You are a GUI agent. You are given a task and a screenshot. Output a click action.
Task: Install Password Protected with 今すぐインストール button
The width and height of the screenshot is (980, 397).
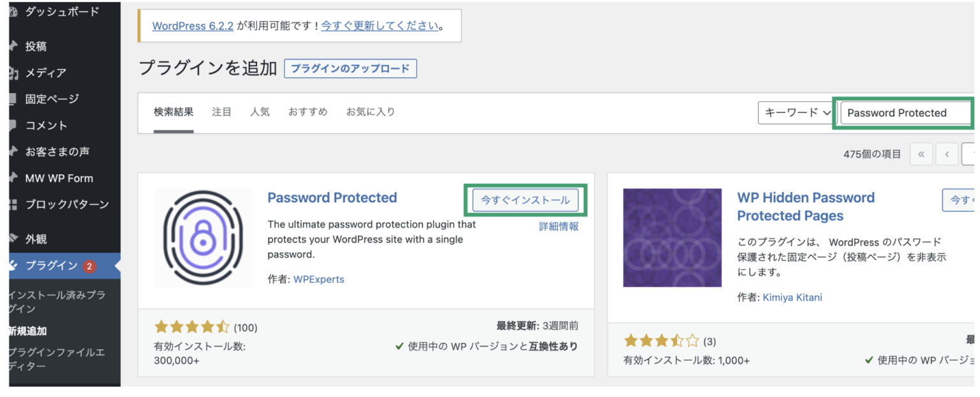524,200
